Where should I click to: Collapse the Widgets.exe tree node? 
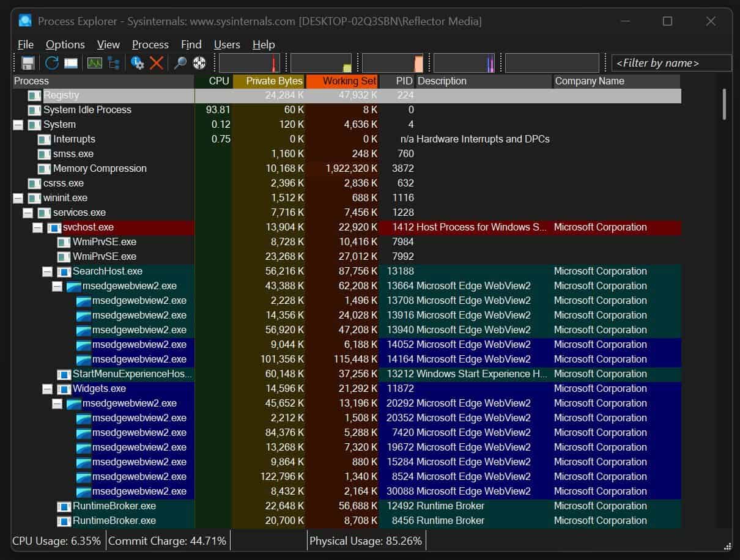pyautogui.click(x=47, y=389)
